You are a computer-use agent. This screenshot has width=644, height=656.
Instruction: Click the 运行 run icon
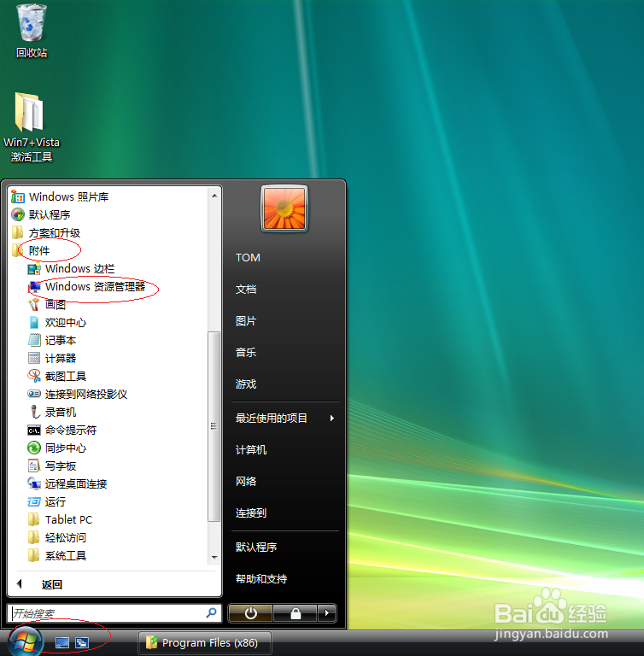point(34,501)
